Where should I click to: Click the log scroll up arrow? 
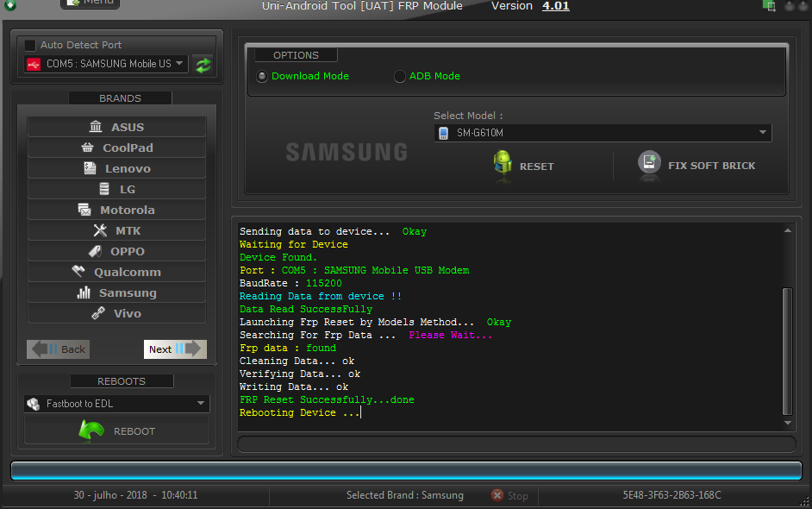tap(788, 230)
